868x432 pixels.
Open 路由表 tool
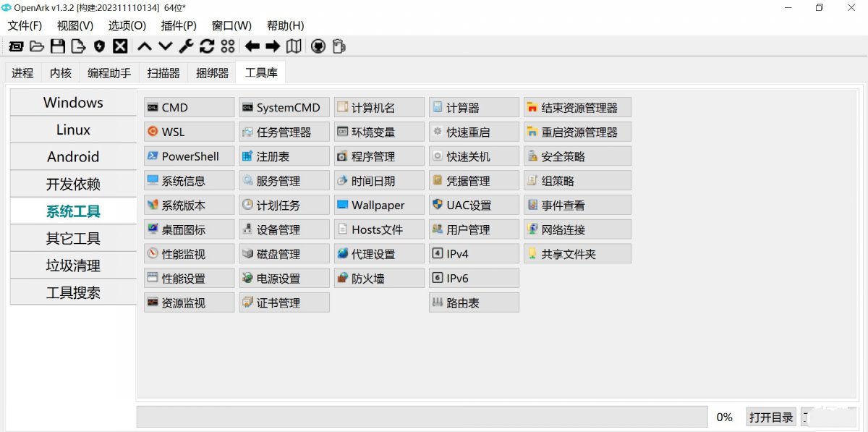point(474,302)
